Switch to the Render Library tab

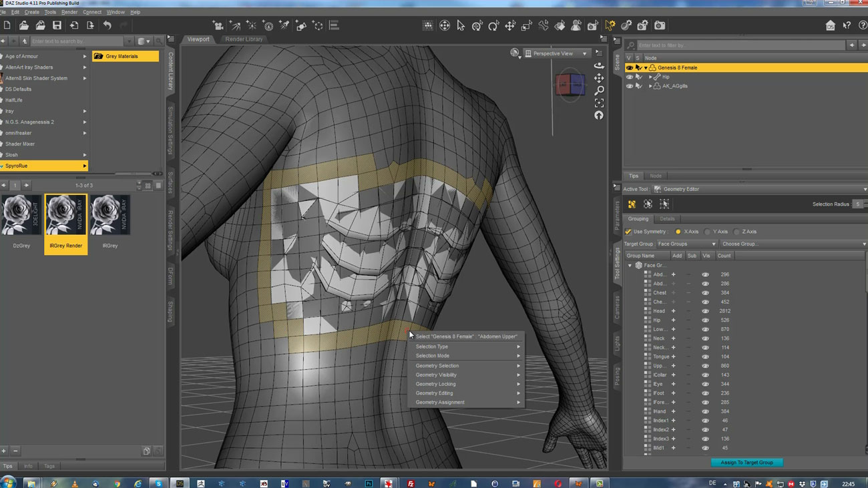pos(244,39)
